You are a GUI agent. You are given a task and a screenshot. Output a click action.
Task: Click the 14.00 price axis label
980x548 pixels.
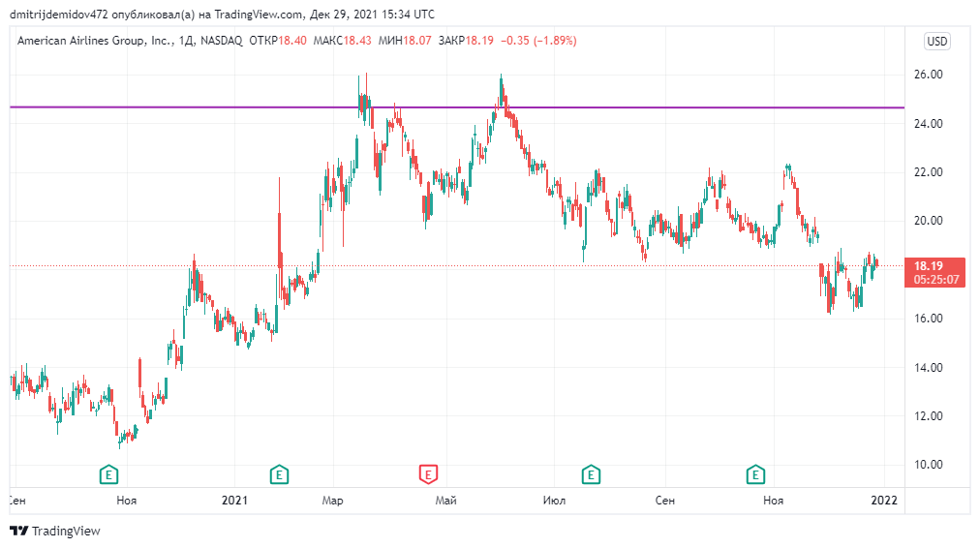[x=928, y=367]
